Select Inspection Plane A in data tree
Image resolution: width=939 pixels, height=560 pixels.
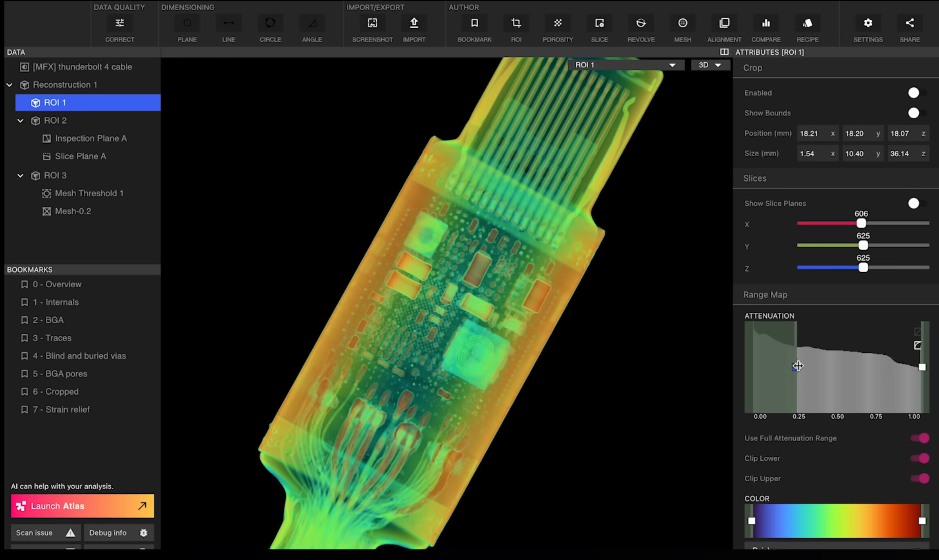91,138
